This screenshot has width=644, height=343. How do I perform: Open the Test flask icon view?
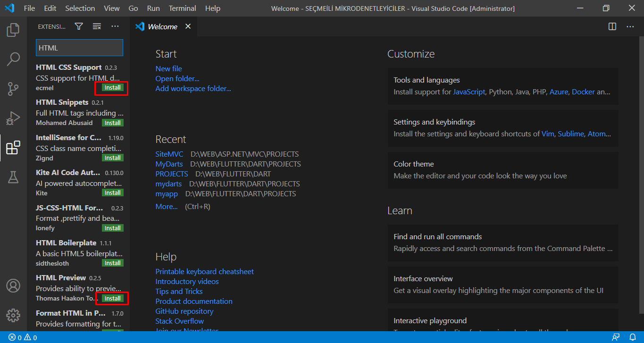click(x=13, y=177)
